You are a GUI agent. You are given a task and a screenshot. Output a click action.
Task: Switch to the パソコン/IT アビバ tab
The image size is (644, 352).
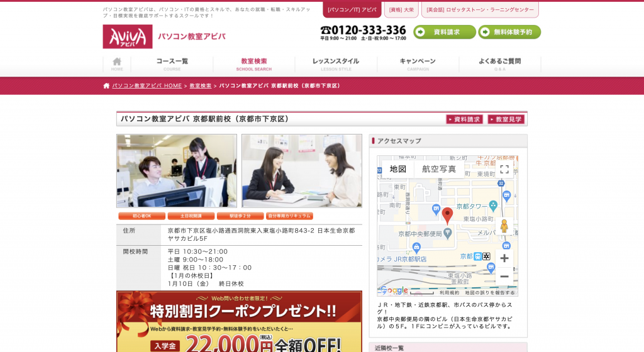352,9
